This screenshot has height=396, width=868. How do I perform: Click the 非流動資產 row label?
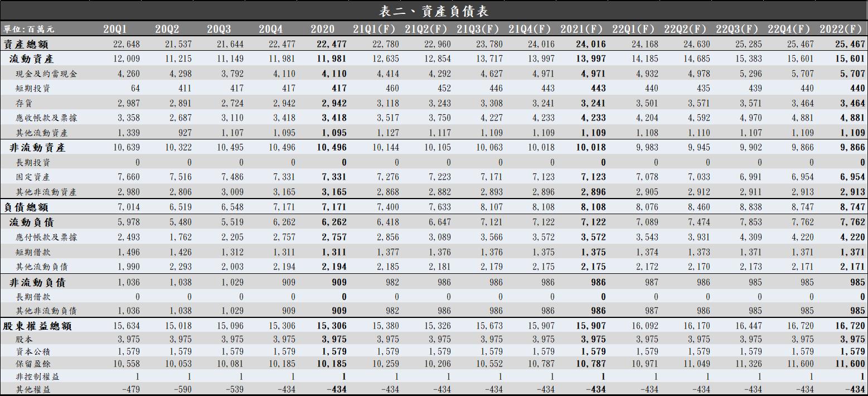tap(37, 147)
